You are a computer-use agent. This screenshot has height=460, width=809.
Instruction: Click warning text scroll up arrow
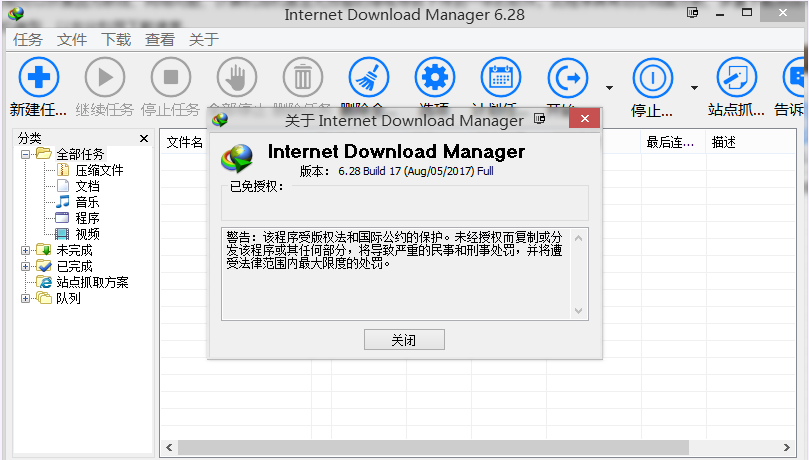[578, 238]
